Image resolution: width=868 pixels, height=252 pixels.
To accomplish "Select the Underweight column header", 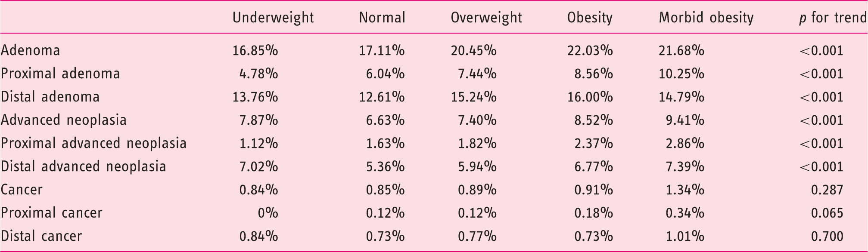I will (x=273, y=18).
